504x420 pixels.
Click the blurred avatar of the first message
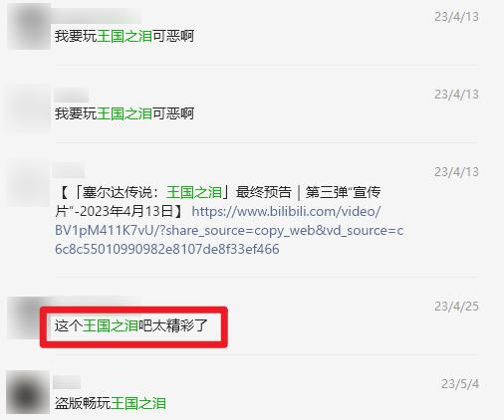29,27
